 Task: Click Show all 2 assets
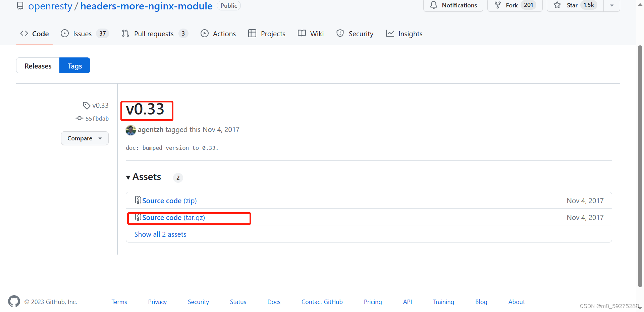click(x=160, y=234)
